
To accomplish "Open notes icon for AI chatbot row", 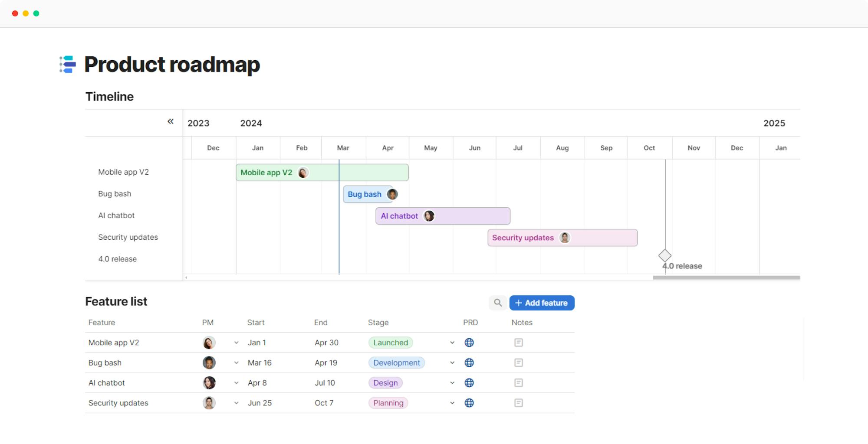I will click(519, 383).
